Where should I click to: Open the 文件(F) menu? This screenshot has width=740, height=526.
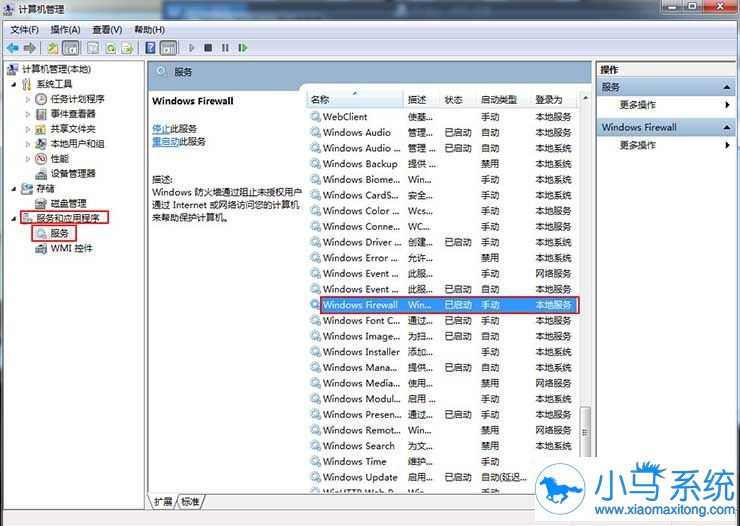click(24, 30)
